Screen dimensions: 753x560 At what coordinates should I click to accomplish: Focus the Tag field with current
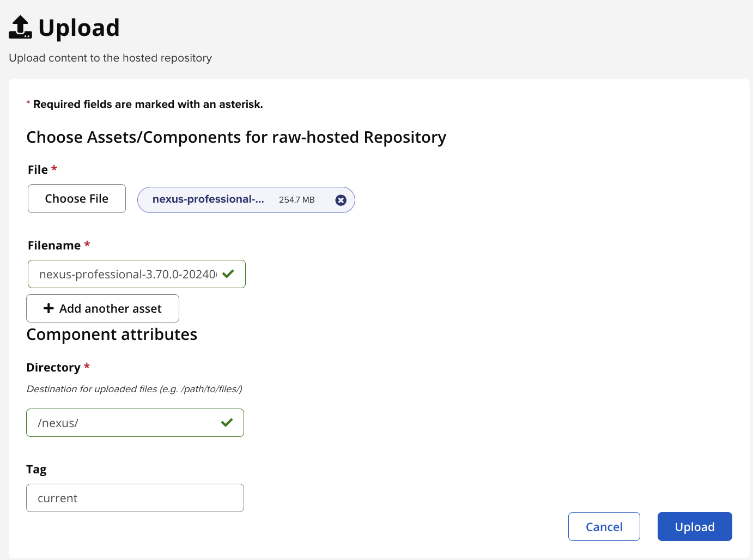click(135, 498)
